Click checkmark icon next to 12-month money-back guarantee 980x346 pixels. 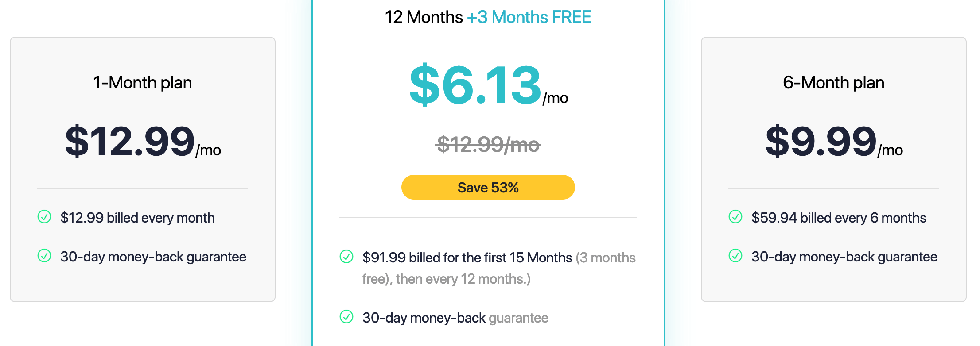pos(346,317)
